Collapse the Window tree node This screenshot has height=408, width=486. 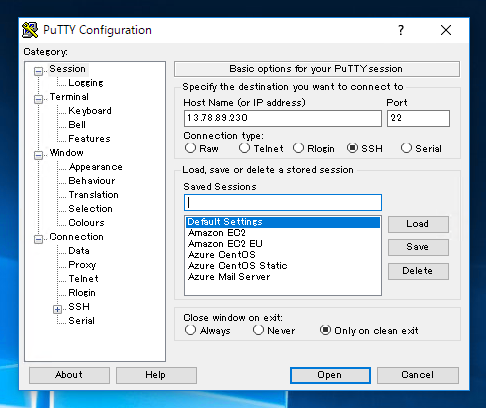(x=38, y=155)
